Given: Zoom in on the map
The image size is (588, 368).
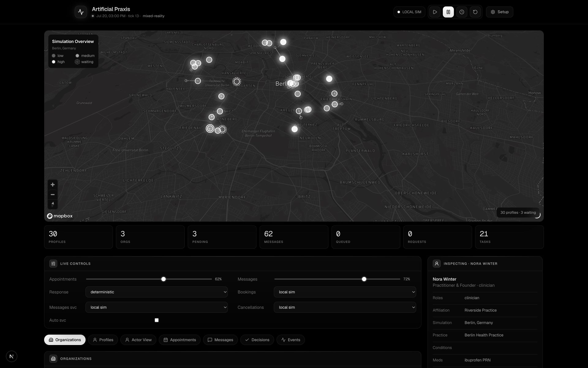Looking at the screenshot, I should coord(53,185).
